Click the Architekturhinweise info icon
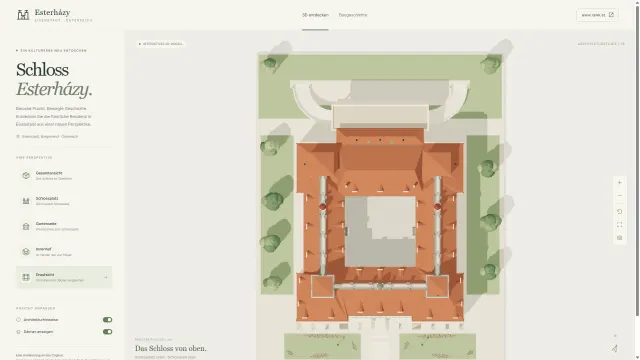This screenshot has height=360, width=640. tap(18, 320)
